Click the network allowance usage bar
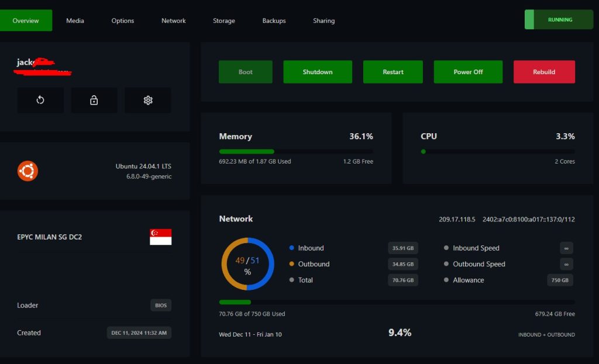 [397, 302]
